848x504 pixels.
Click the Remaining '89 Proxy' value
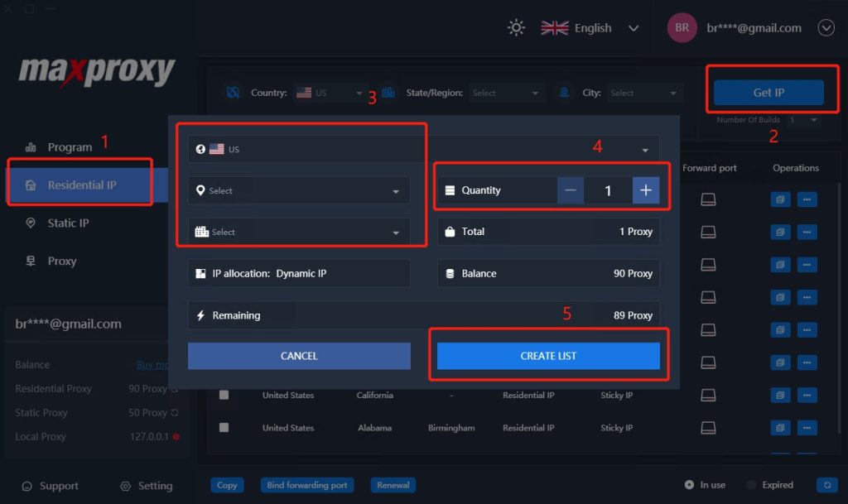[x=633, y=315]
